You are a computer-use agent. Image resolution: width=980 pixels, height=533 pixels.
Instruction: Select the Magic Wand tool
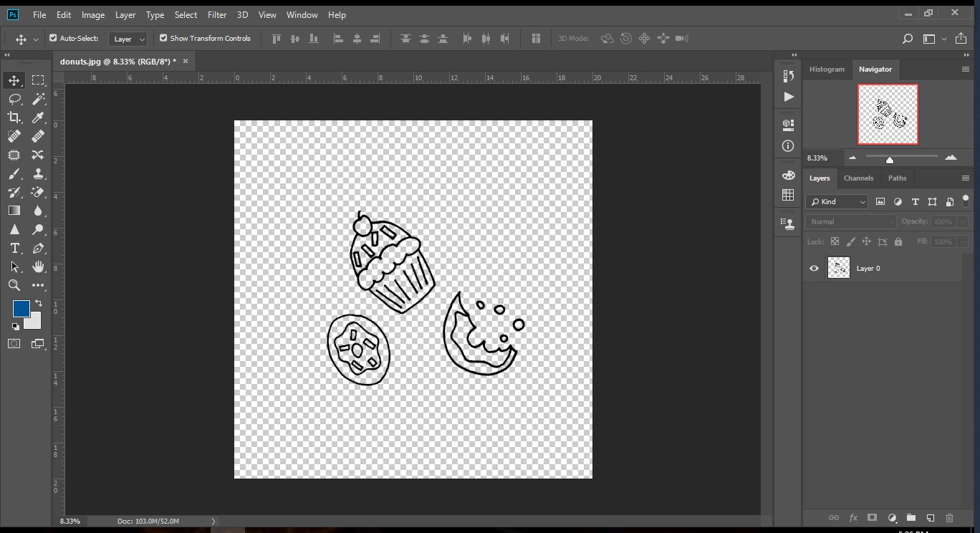[x=38, y=99]
